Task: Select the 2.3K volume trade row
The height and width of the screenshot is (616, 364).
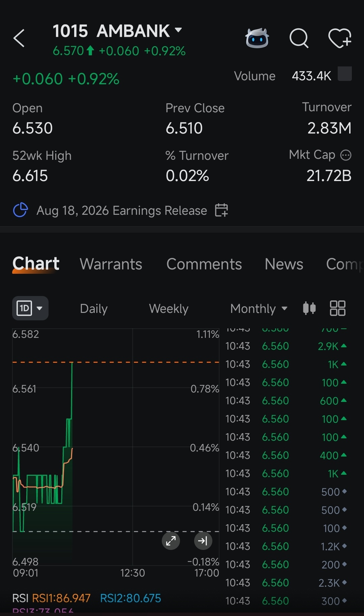Action: (x=286, y=583)
